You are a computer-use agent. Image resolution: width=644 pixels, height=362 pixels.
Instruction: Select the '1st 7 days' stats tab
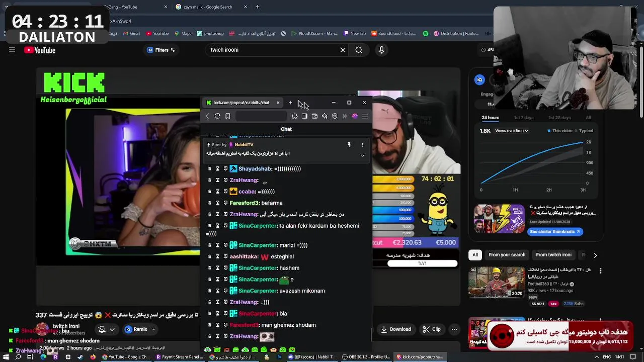click(x=524, y=118)
